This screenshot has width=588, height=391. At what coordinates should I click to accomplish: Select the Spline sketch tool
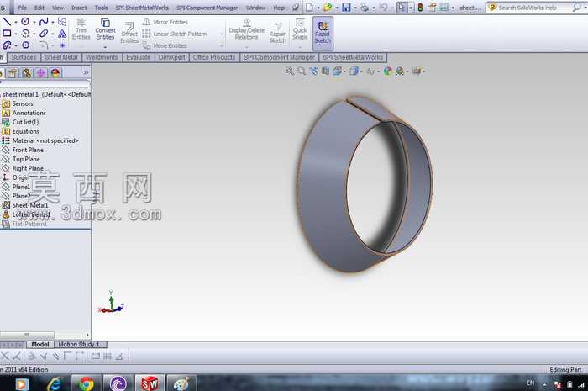44,22
